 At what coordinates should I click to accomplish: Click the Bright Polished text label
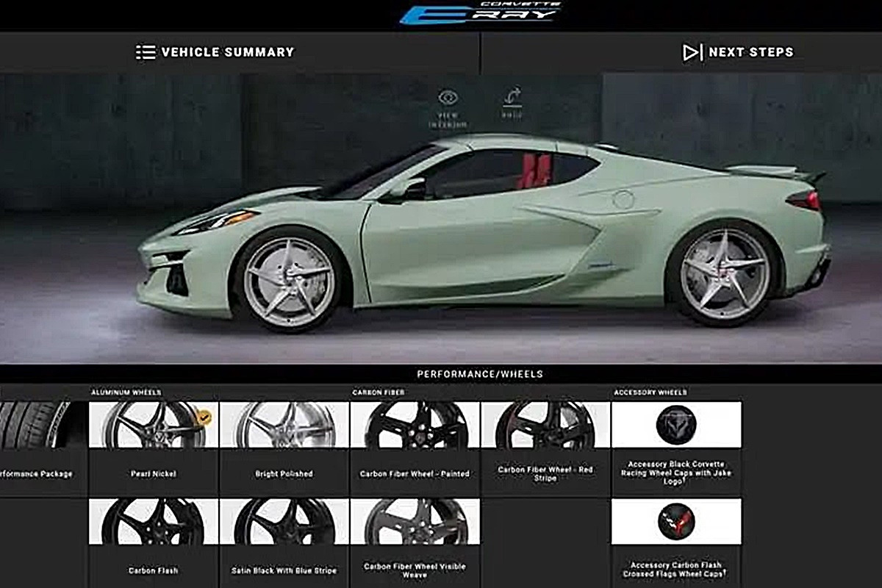pyautogui.click(x=284, y=474)
